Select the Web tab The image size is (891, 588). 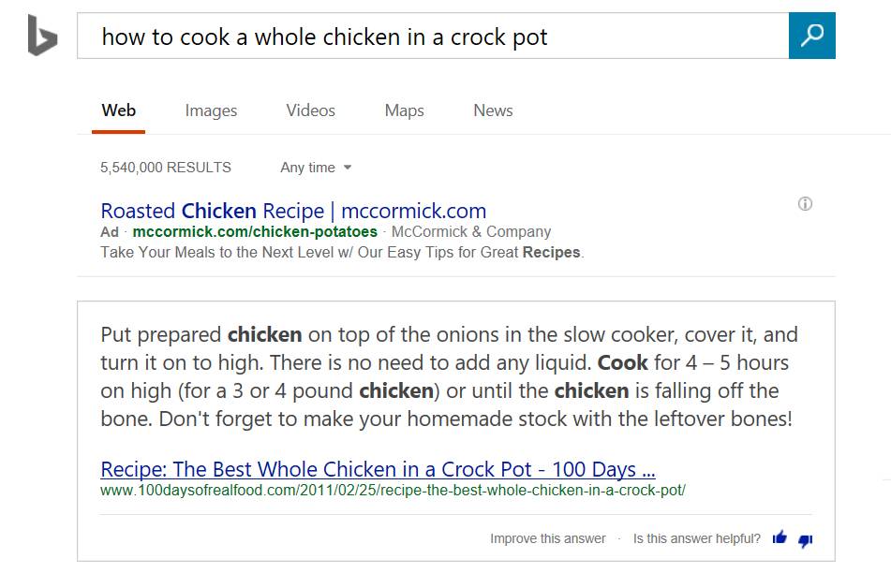[x=119, y=110]
